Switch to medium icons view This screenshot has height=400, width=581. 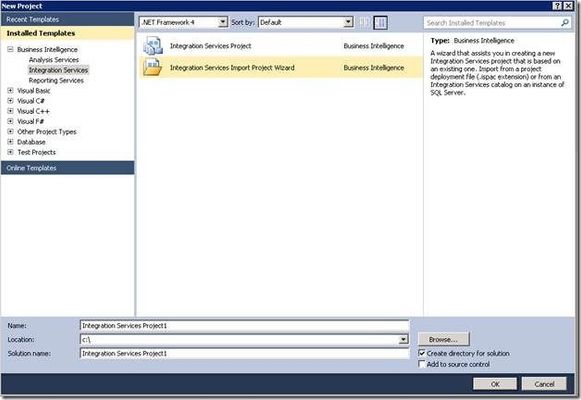pos(381,23)
